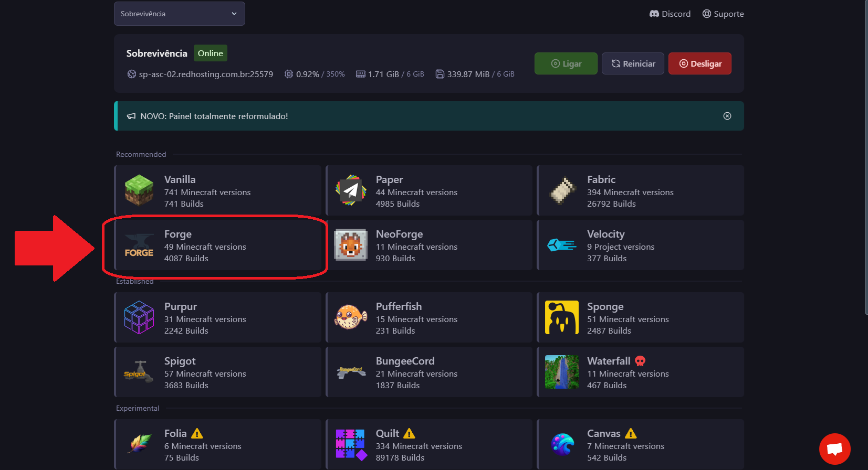Click the Folia yellow warning triangle
Image resolution: width=868 pixels, height=470 pixels.
[x=197, y=433]
